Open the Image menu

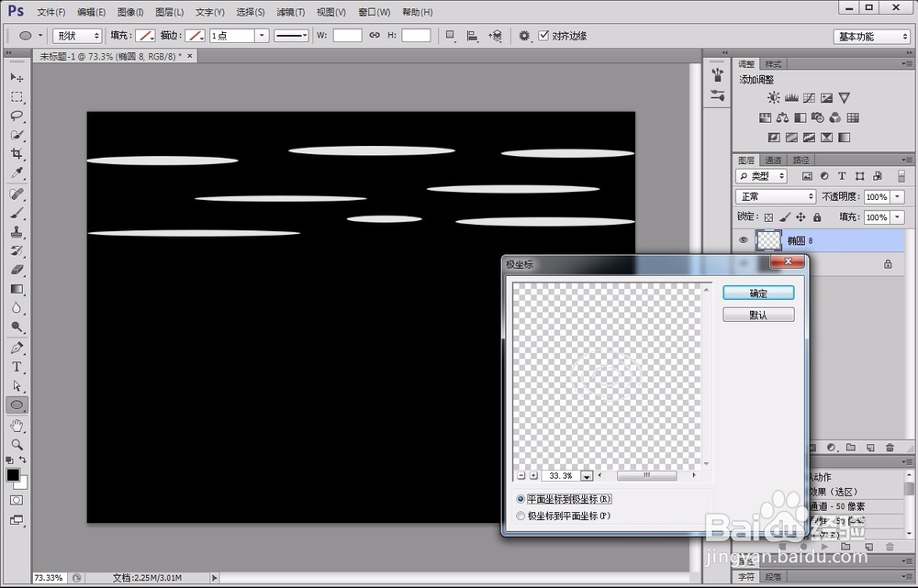[130, 12]
